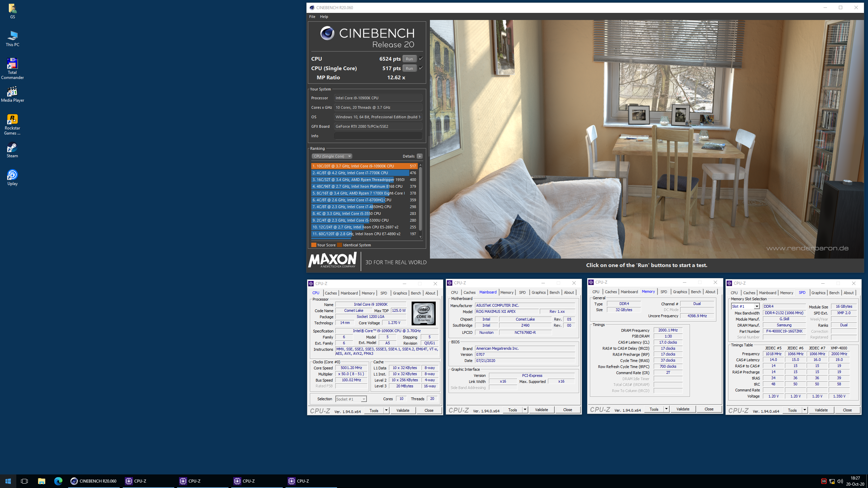Click the Info input field in Your System

378,136
